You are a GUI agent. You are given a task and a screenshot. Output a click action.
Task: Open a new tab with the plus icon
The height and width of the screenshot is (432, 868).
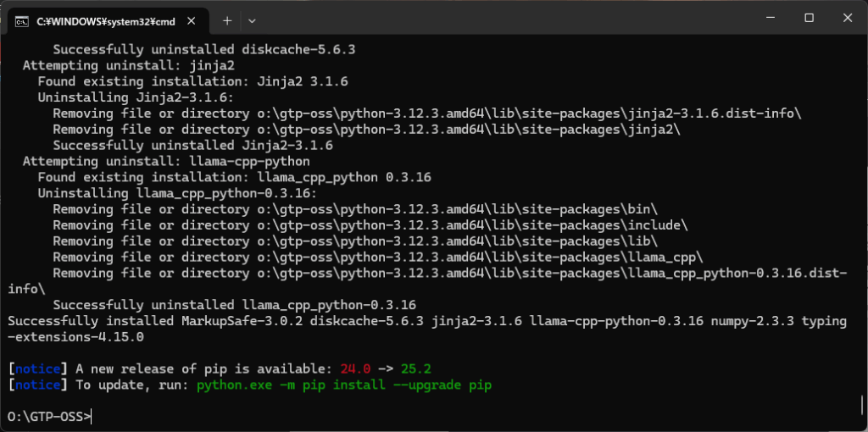(227, 21)
